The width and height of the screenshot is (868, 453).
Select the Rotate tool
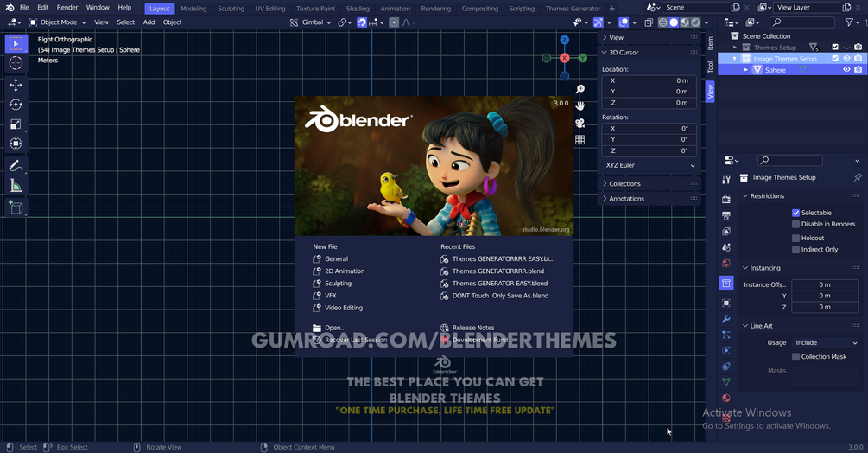point(16,104)
